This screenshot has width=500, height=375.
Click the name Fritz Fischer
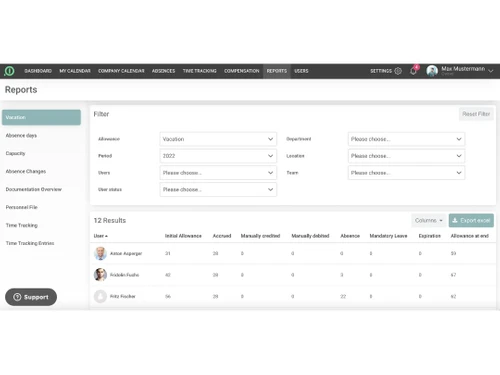123,296
